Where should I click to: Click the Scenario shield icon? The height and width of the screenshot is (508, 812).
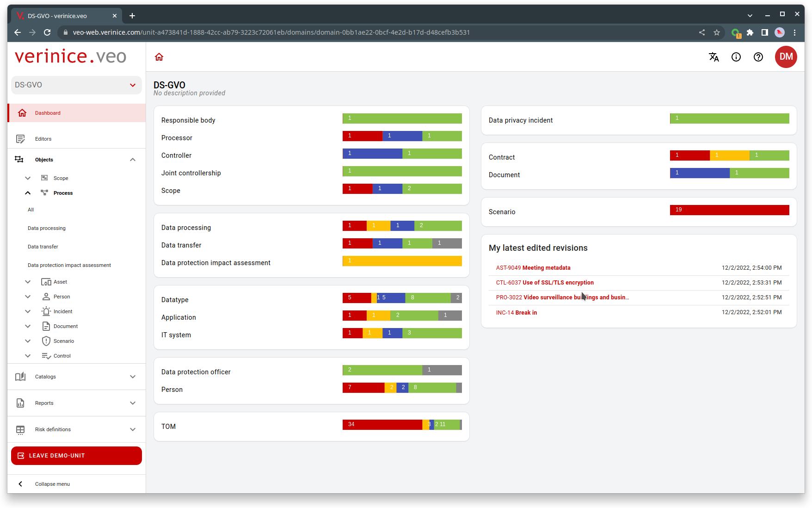pyautogui.click(x=46, y=341)
